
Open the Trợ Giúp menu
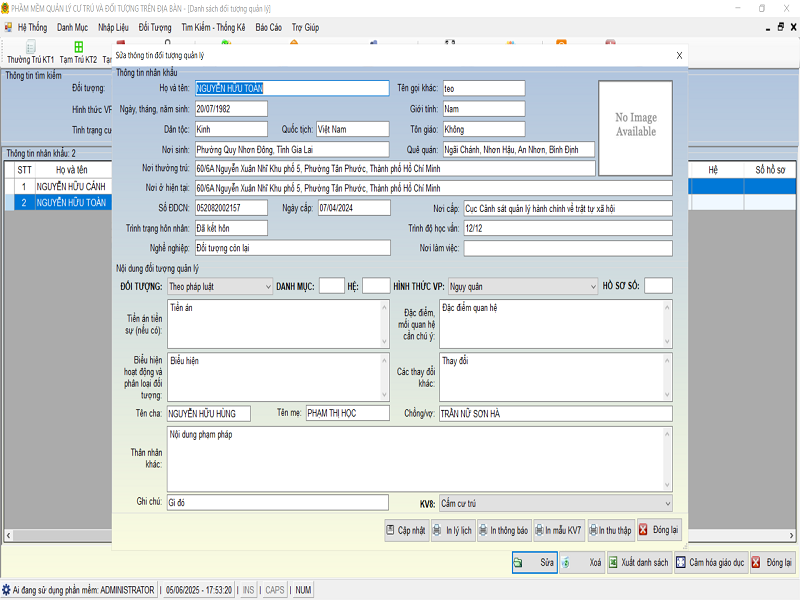coord(305,27)
